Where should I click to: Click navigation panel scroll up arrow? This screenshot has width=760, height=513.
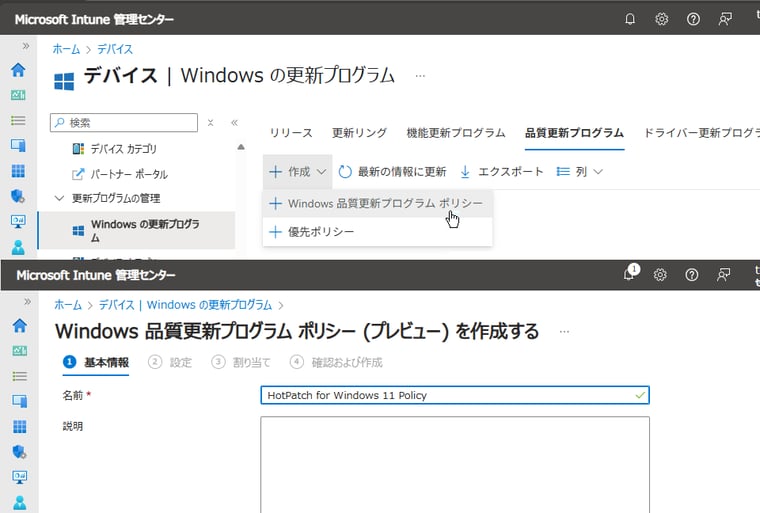tap(240, 147)
